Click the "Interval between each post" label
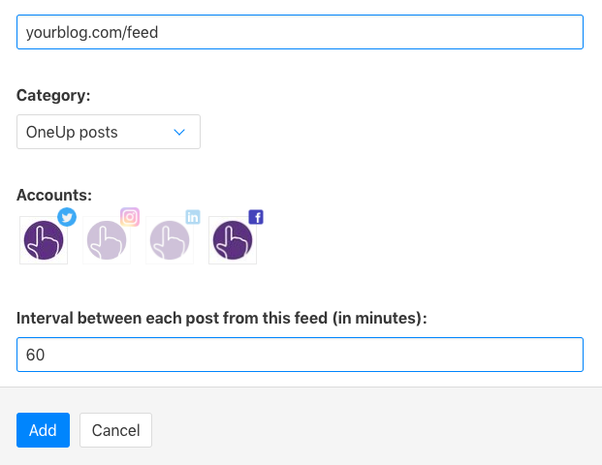This screenshot has height=465, width=602. [221, 319]
